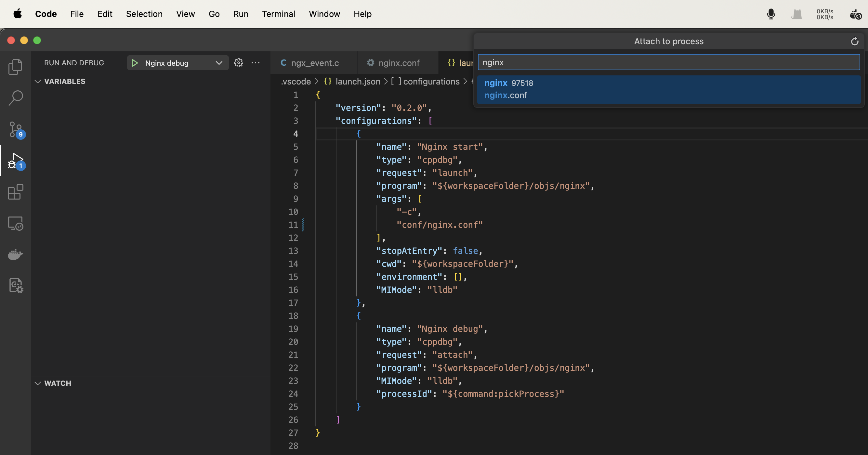
Task: Click the "conf/nginx.conf" argument string
Action: 440,225
